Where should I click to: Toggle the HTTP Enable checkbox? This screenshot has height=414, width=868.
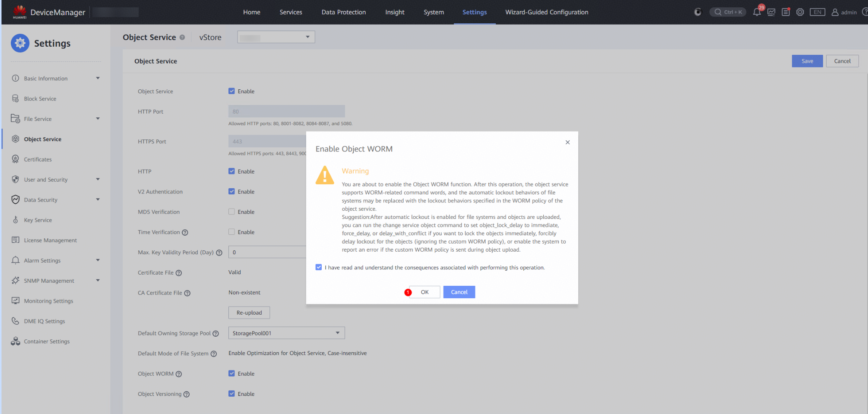(x=231, y=171)
